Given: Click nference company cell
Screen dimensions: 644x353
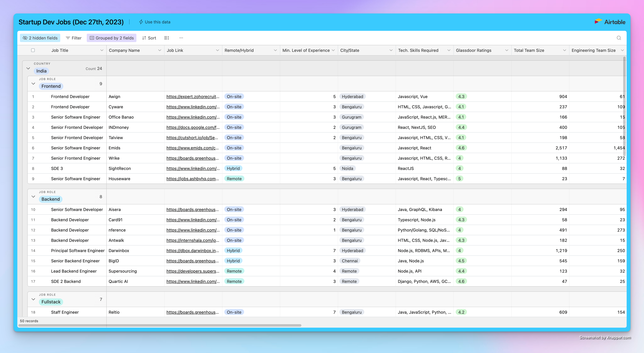Looking at the screenshot, I should coord(135,230).
